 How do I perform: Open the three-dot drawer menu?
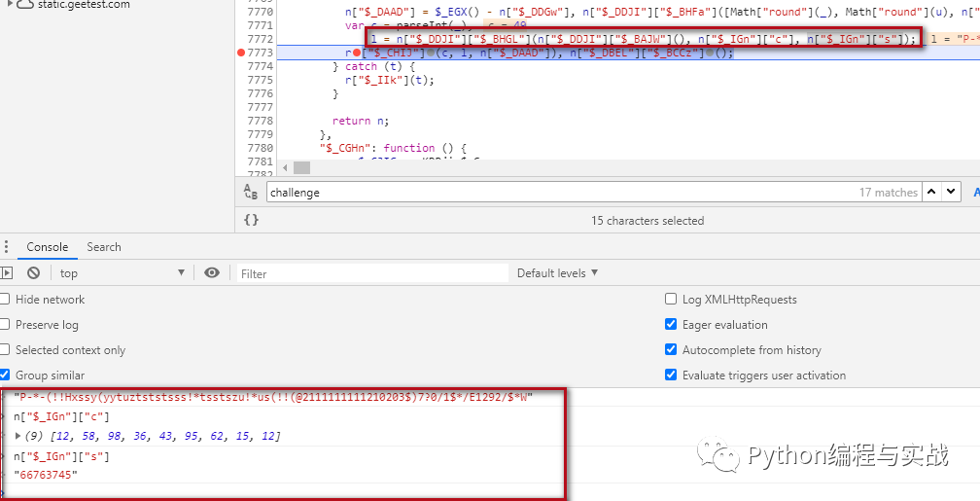[6, 247]
